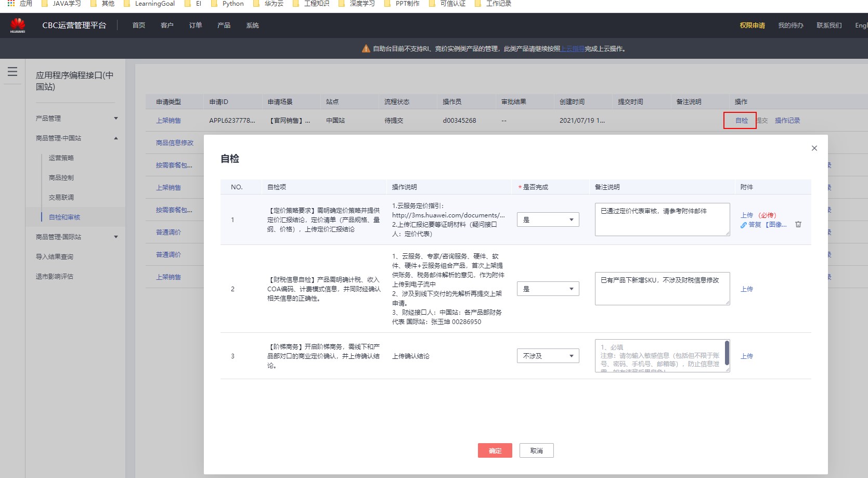This screenshot has width=868, height=478.
Task: Follow the 上云指引 link in the banner
Action: coord(573,49)
